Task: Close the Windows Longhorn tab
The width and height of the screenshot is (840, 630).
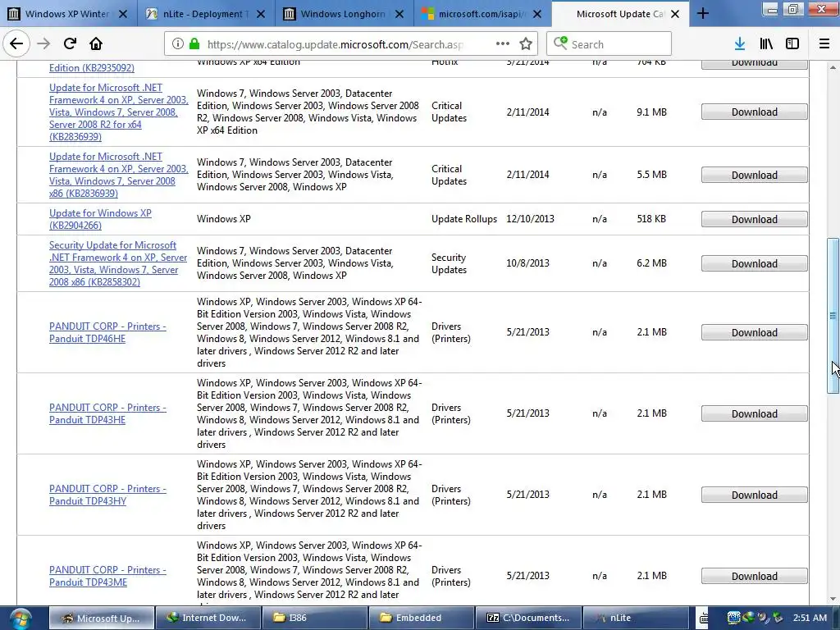Action: pos(399,14)
